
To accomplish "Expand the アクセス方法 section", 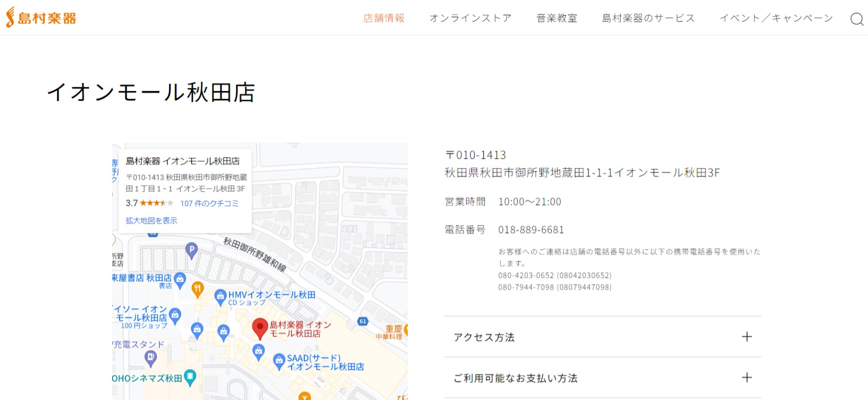I will tap(603, 337).
